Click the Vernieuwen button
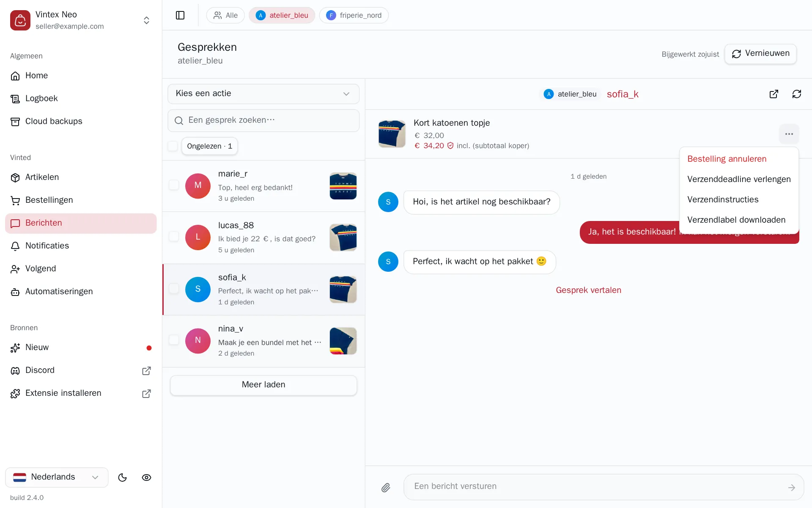812x508 pixels. tap(760, 54)
